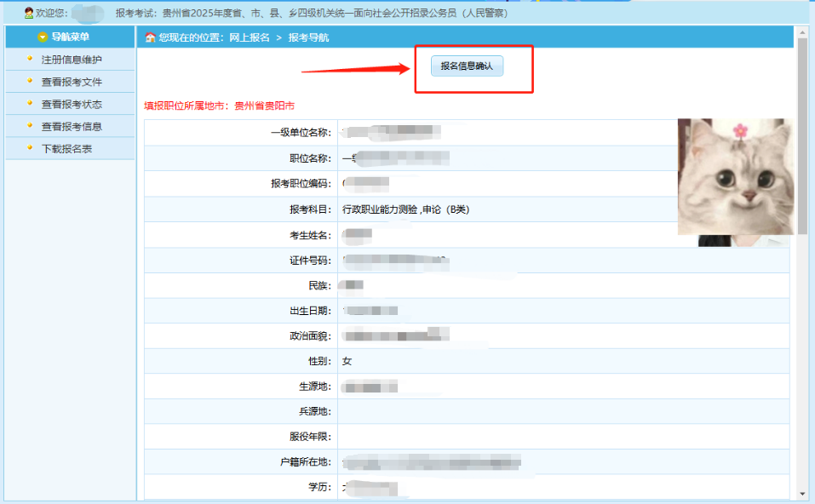This screenshot has height=504, width=815.
Task: Click the 报考导航 breadcrumb text
Action: pos(309,37)
